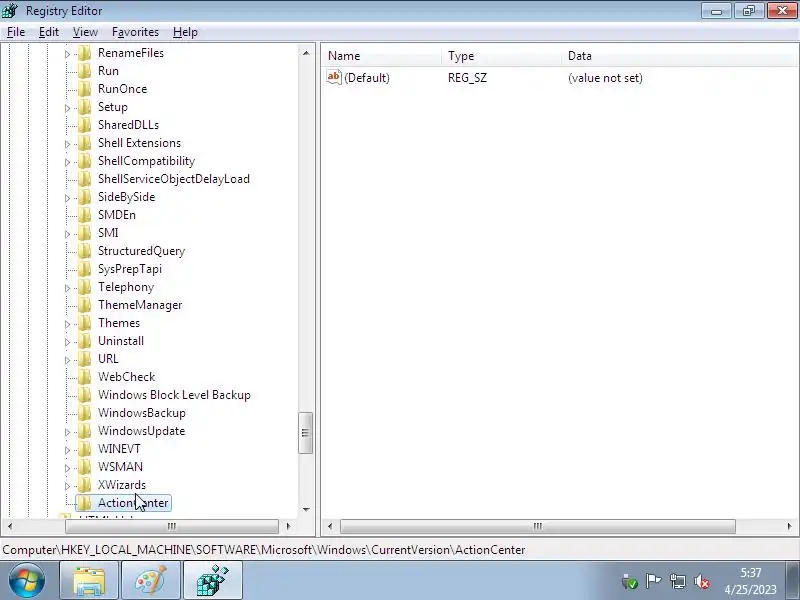Expand the WSMAN key
This screenshot has width=800, height=600.
[67, 468]
